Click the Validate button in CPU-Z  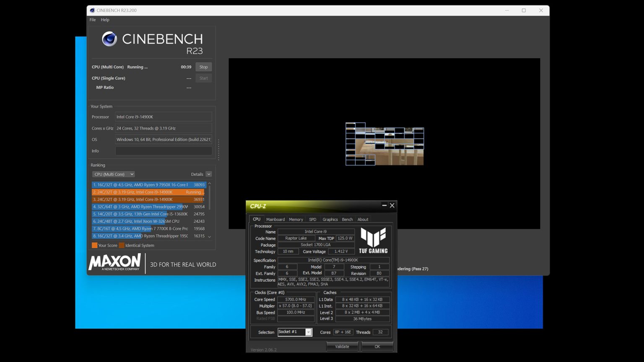pos(342,346)
